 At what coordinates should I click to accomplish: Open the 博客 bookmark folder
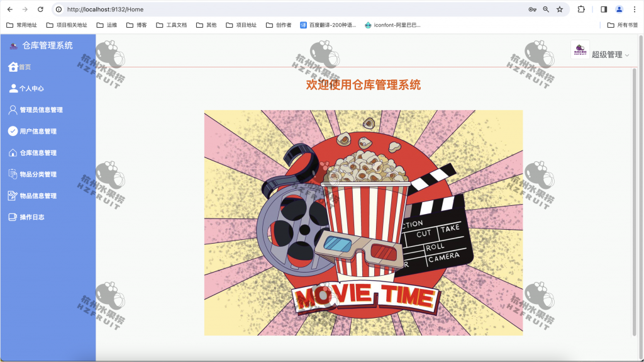coord(136,25)
